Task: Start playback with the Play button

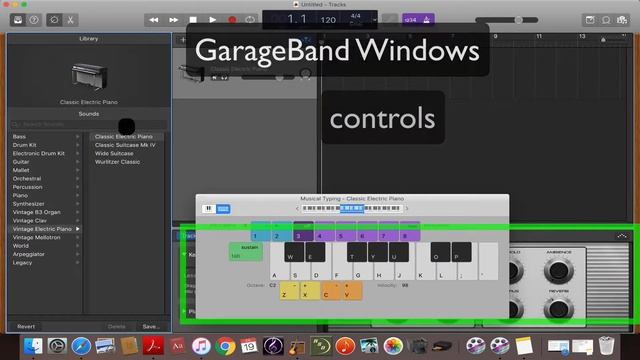Action: [x=212, y=20]
